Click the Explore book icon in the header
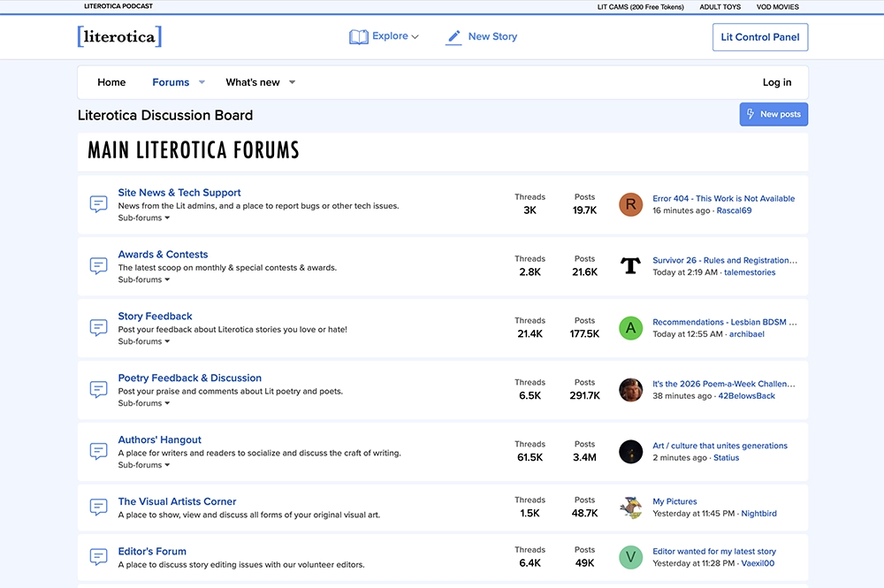This screenshot has height=588, width=884. 359,35
